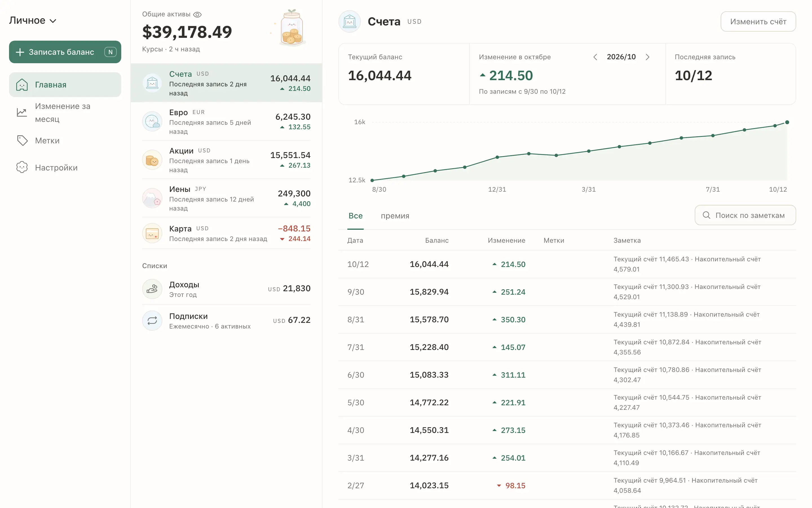812x508 pixels.
Task: Select the 6/30 record with balance 15,083.33
Action: coord(567,375)
